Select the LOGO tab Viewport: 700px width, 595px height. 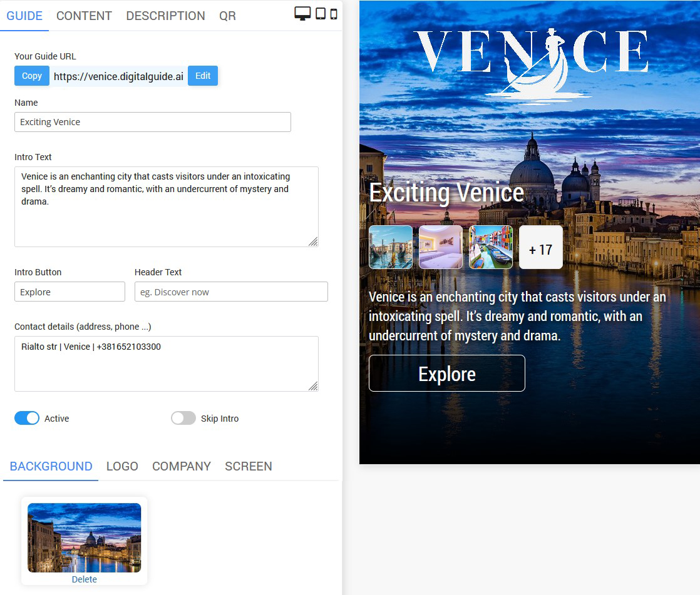122,466
